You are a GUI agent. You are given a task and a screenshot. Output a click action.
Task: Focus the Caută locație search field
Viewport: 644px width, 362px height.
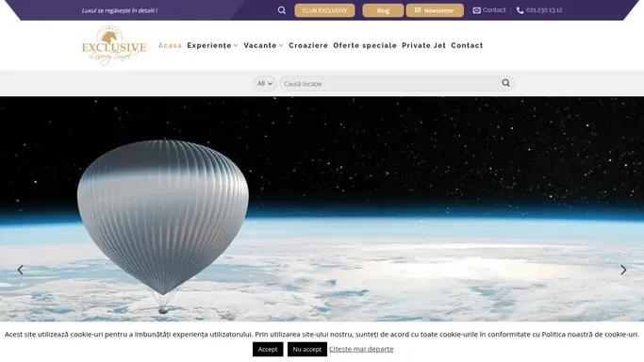coord(390,83)
